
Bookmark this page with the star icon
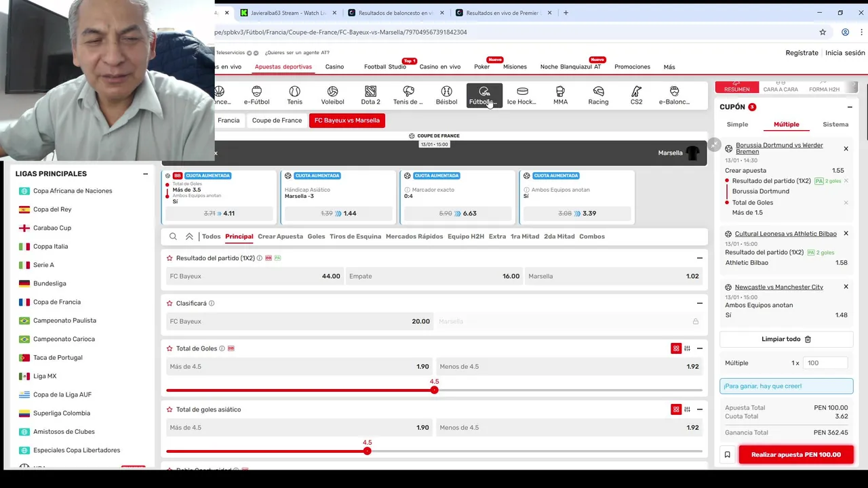click(823, 32)
